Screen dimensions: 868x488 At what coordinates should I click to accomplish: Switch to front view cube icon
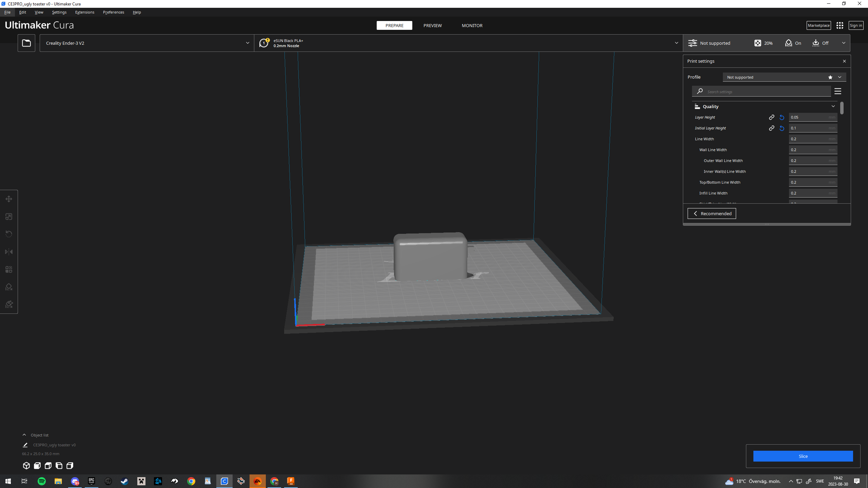point(37,466)
